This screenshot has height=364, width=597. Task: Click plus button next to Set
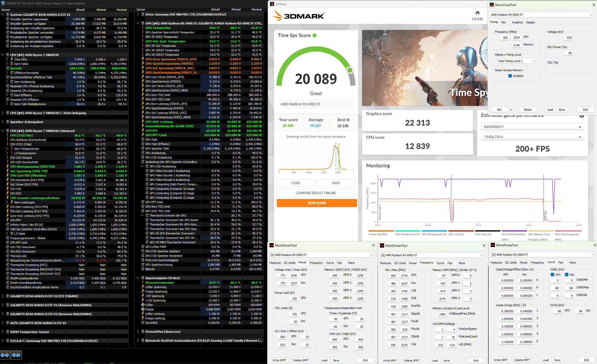(x=511, y=110)
